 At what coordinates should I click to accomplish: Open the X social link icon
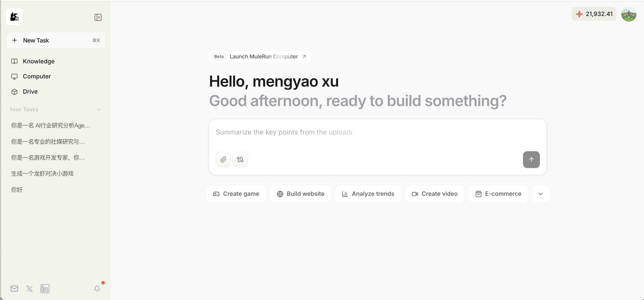click(x=29, y=289)
